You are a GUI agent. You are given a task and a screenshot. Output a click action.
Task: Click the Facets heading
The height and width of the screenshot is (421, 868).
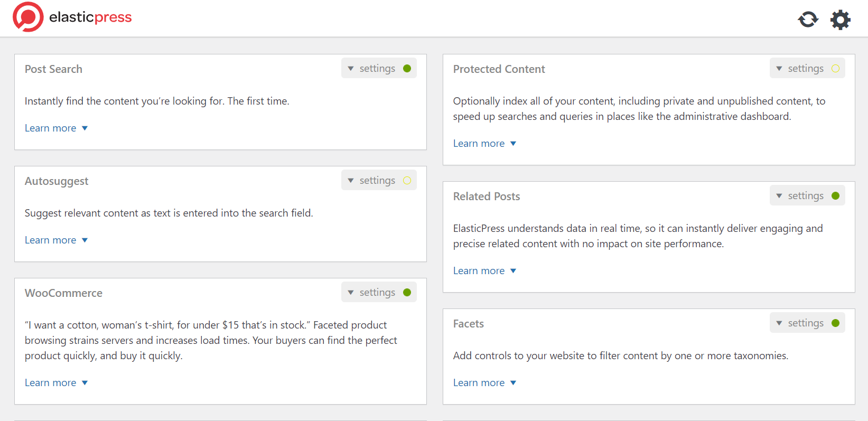tap(468, 323)
